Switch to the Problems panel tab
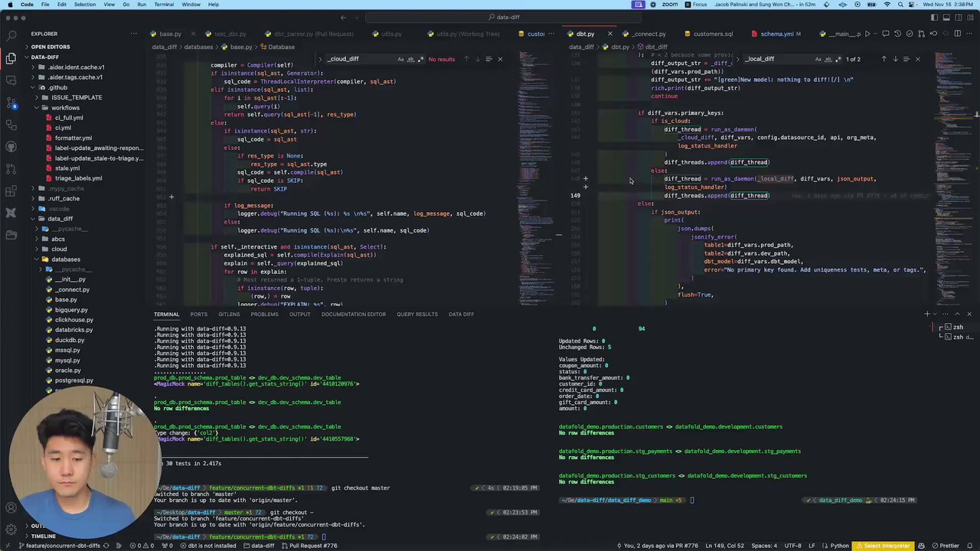The width and height of the screenshot is (980, 551). tap(264, 314)
